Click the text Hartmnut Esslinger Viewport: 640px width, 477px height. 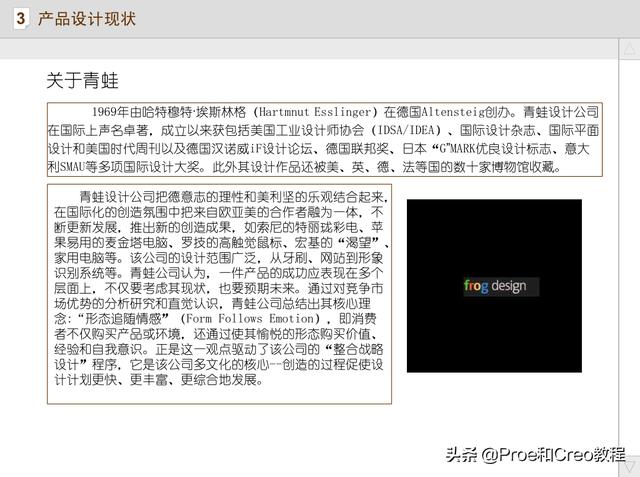(x=315, y=111)
